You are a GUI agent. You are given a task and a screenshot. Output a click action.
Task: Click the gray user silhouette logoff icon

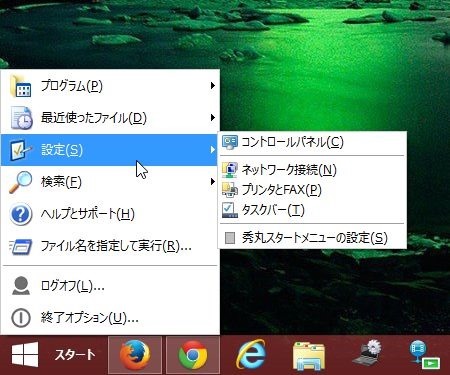21,286
